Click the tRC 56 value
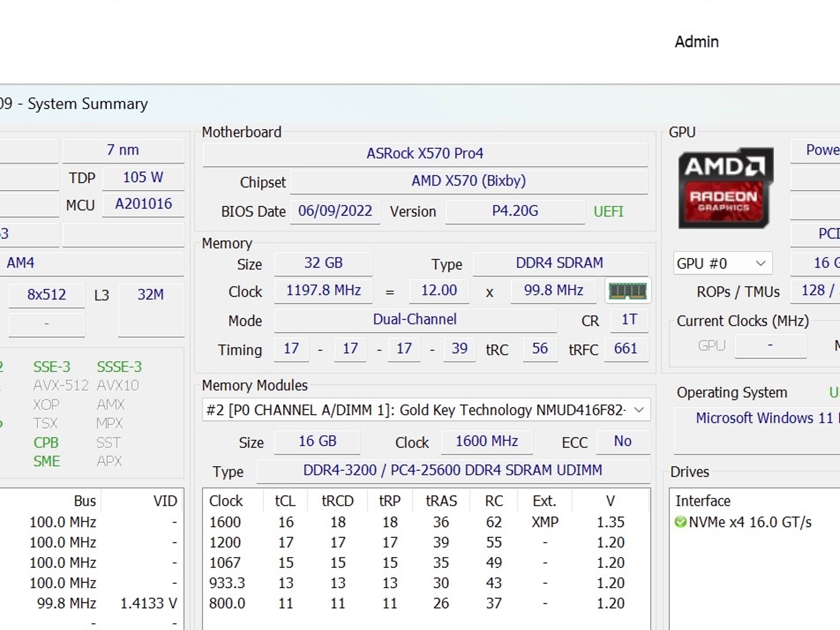840x630 pixels. pos(540,349)
